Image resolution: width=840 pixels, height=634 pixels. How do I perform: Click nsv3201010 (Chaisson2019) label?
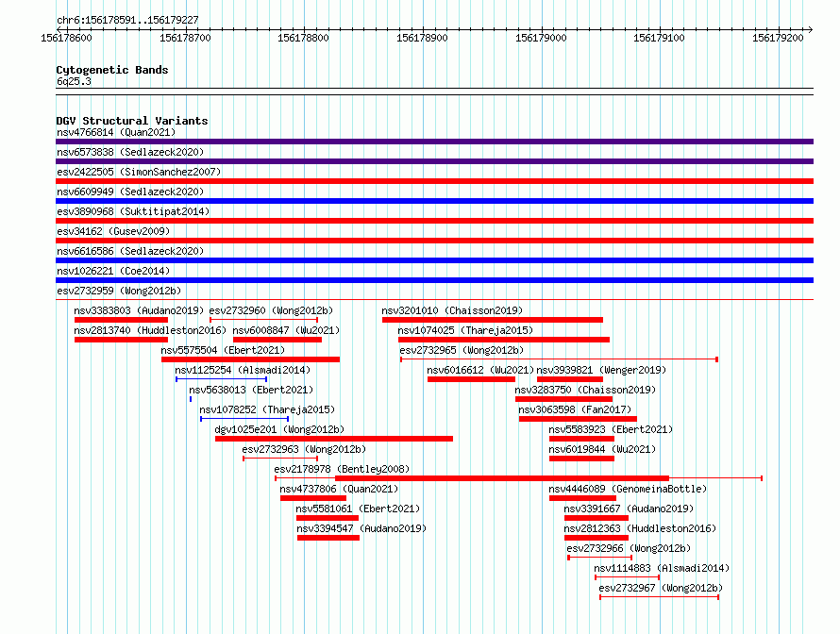pyautogui.click(x=452, y=310)
